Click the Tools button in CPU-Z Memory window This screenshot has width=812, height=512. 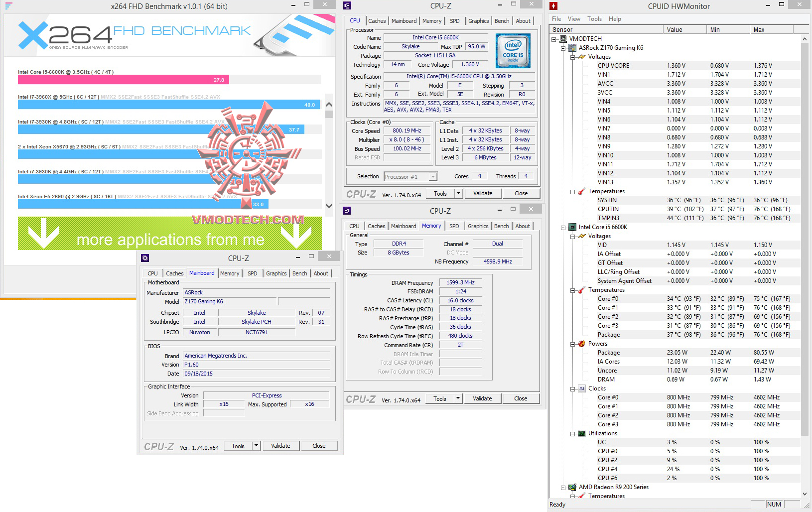click(440, 398)
